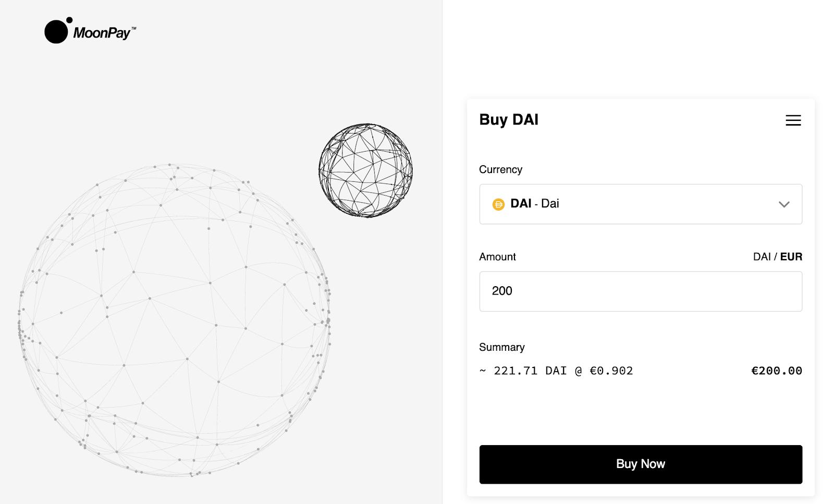Click the €0.902 exchange rate text

point(611,371)
